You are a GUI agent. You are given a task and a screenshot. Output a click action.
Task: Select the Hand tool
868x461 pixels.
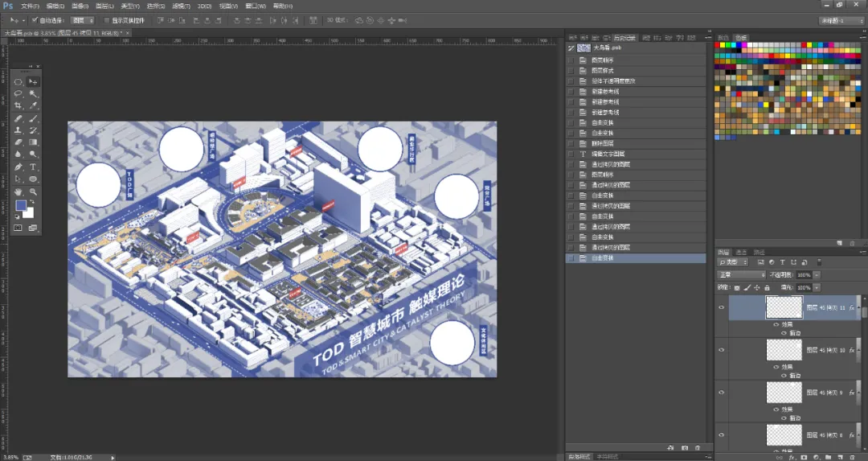(x=18, y=191)
